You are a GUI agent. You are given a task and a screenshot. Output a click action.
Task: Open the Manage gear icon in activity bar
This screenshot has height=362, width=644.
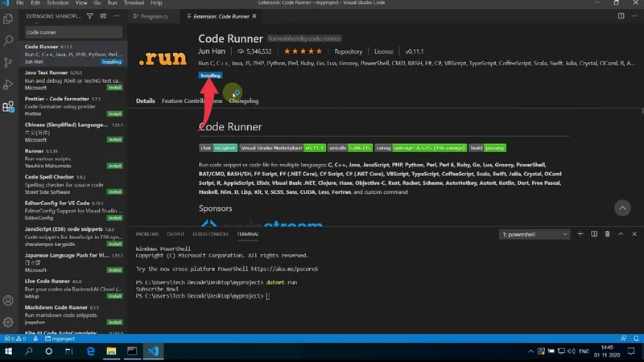8,322
